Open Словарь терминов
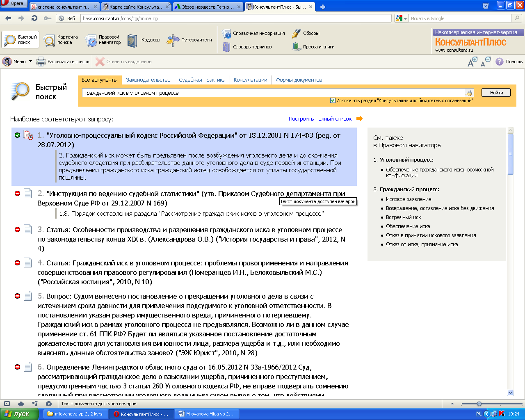The height and width of the screenshot is (420, 525). (247, 47)
